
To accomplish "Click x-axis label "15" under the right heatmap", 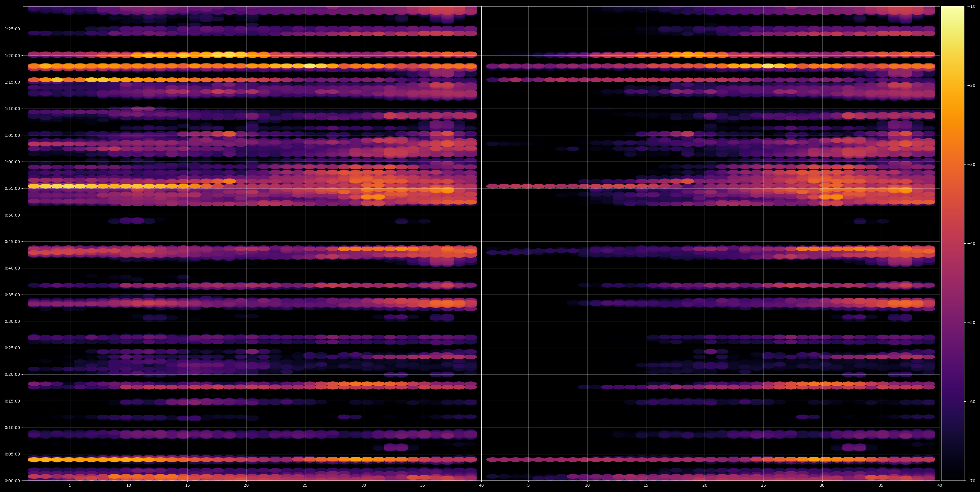I will (646, 486).
